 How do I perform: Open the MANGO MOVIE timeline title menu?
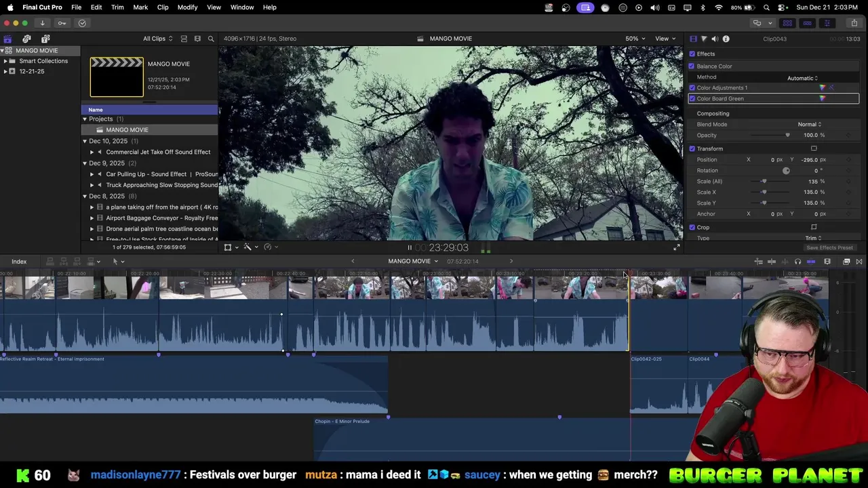tap(413, 262)
